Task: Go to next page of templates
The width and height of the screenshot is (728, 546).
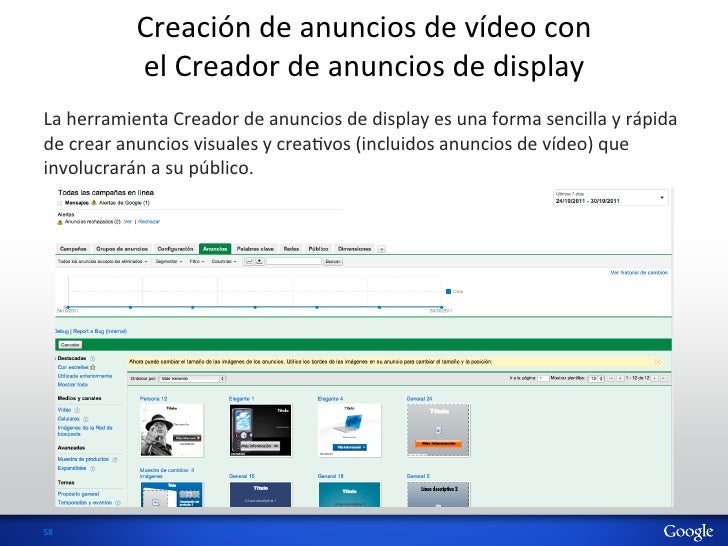Action: tap(655, 378)
